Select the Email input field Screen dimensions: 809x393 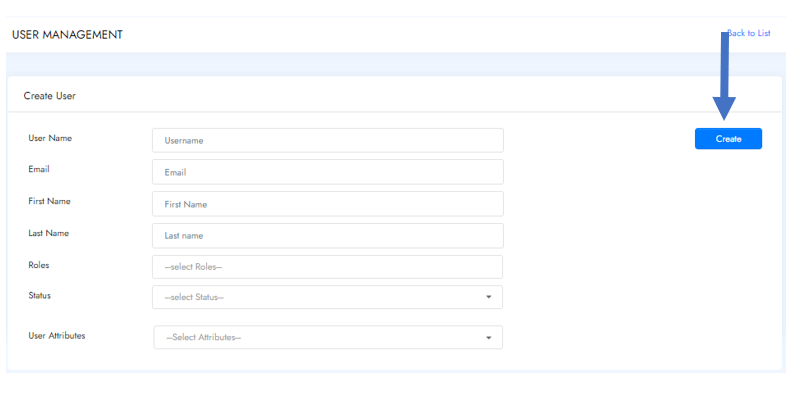click(328, 172)
